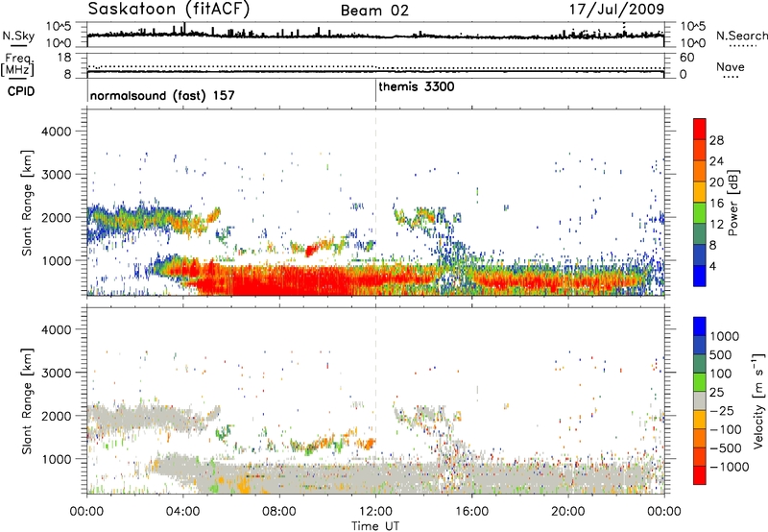The height and width of the screenshot is (532, 768).
Task: Click the 'Time UT' axis title
Action: pyautogui.click(x=375, y=526)
